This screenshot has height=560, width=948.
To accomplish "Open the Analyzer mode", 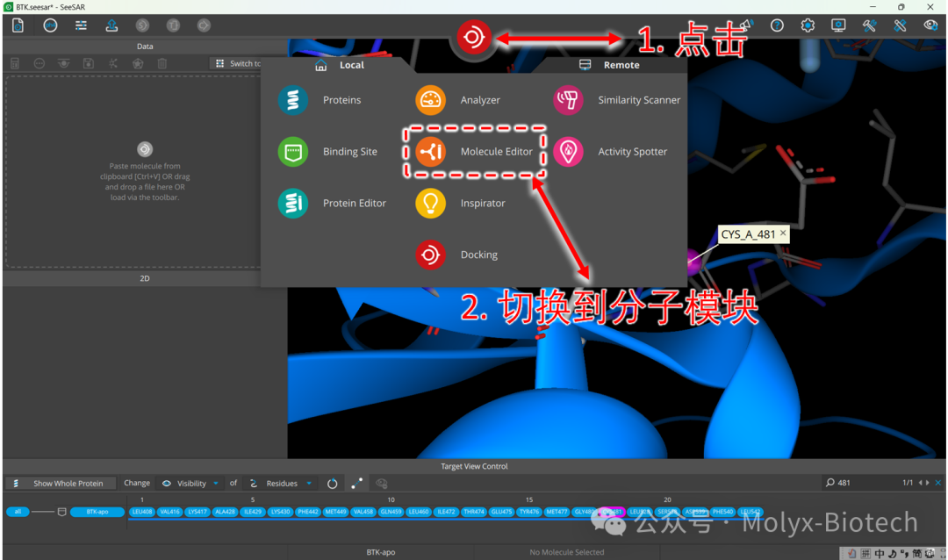I will [x=458, y=100].
